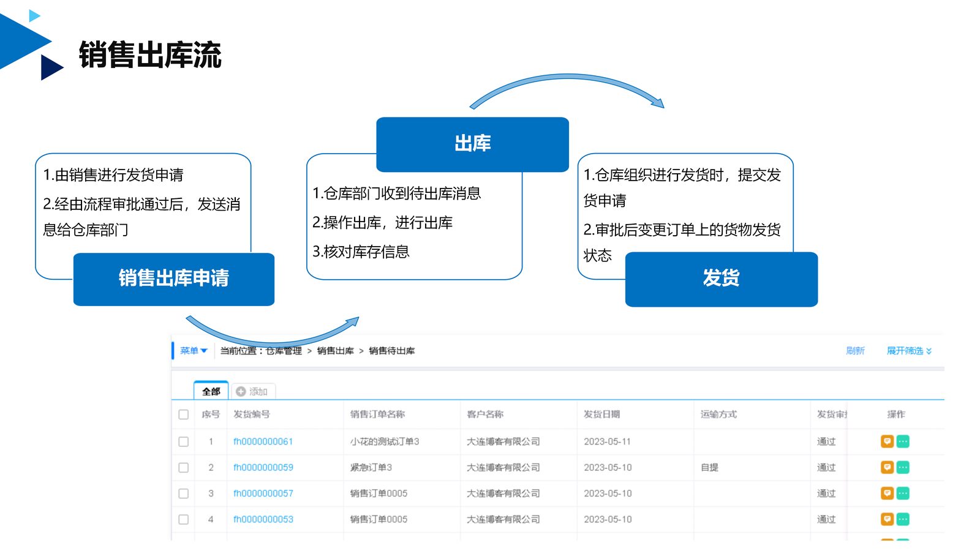
Task: Click 销售待出库 in the breadcrumb
Action: [x=392, y=351]
